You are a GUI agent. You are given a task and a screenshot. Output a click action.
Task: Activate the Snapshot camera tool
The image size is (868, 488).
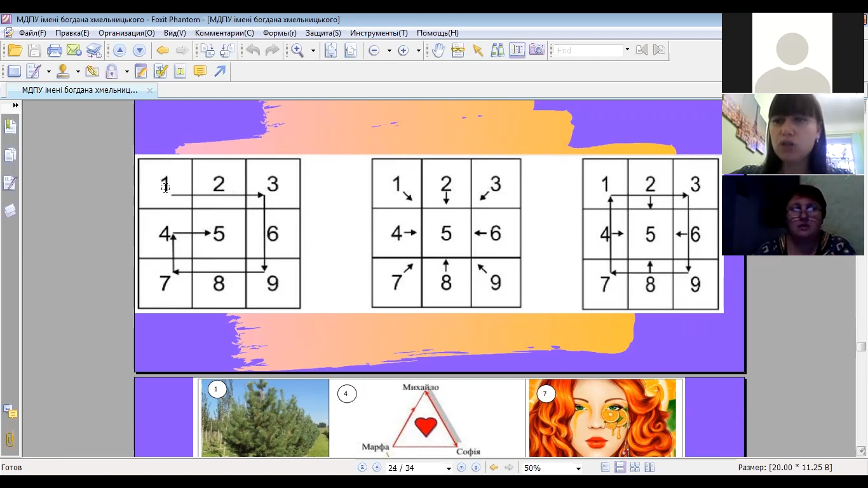(x=537, y=51)
